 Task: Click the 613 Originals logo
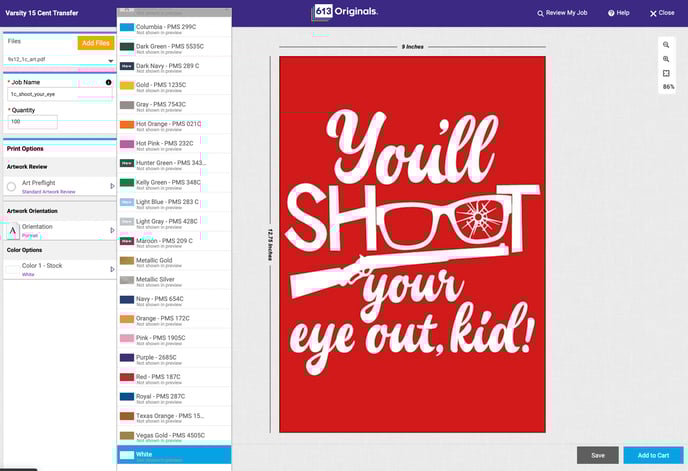click(x=344, y=12)
